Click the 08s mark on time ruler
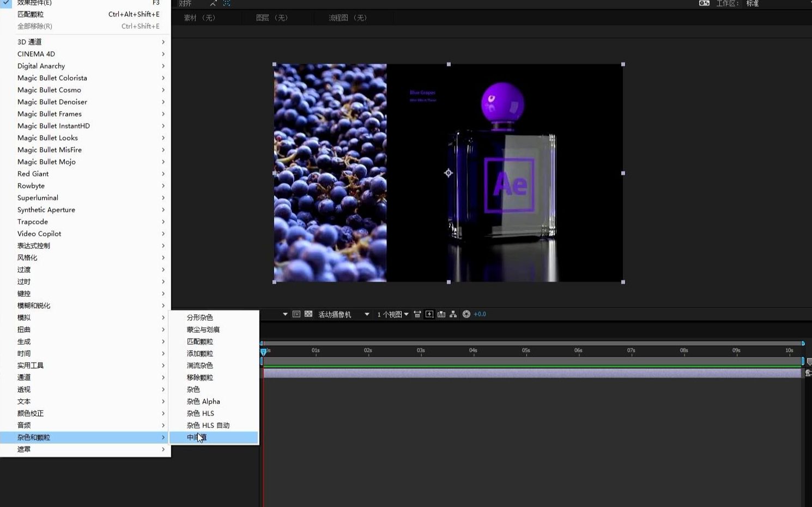Screen dimensions: 812x507 (x=684, y=351)
